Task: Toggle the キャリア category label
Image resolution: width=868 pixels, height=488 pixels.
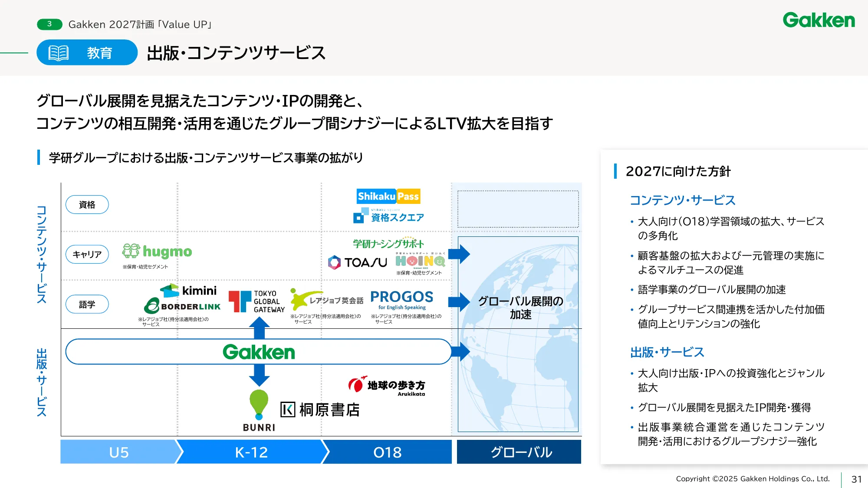Action: coord(87,254)
